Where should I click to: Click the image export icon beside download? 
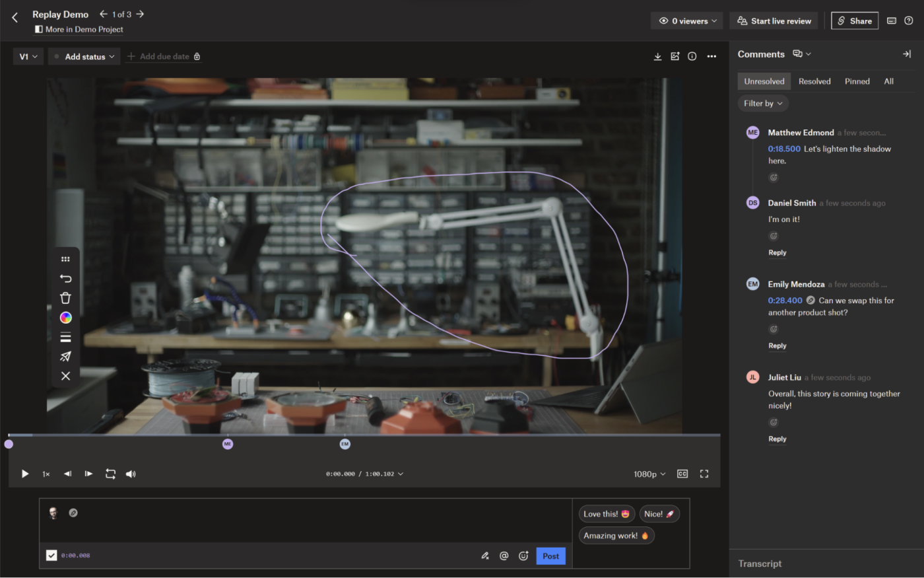pyautogui.click(x=675, y=57)
